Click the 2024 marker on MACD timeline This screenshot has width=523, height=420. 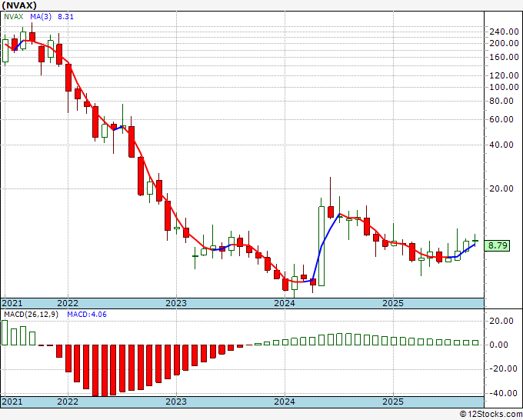click(x=285, y=402)
